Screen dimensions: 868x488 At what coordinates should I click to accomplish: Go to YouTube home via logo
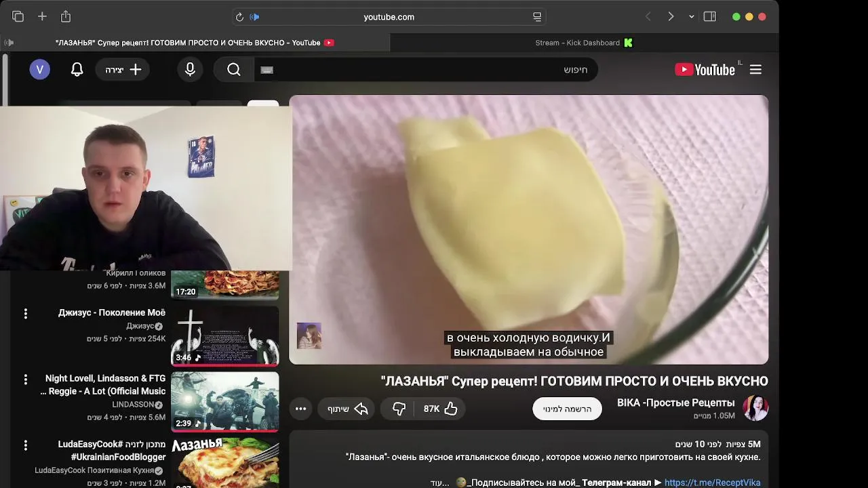pyautogui.click(x=705, y=70)
